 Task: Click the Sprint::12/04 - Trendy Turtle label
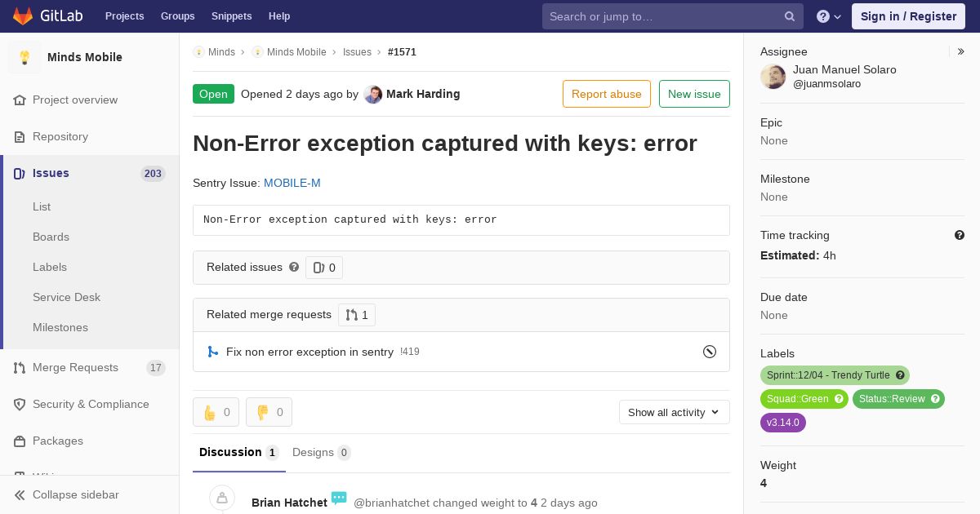coord(835,375)
